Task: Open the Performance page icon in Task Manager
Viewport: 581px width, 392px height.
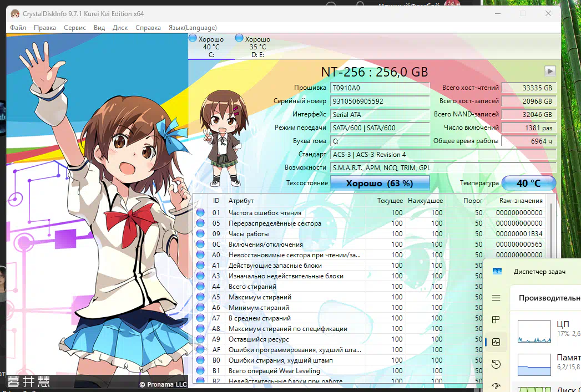Action: 496,342
